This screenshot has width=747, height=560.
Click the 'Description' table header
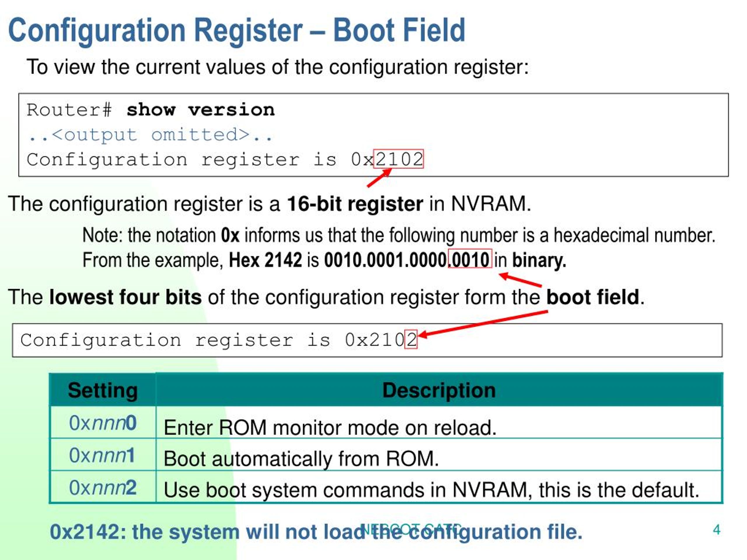click(x=439, y=390)
